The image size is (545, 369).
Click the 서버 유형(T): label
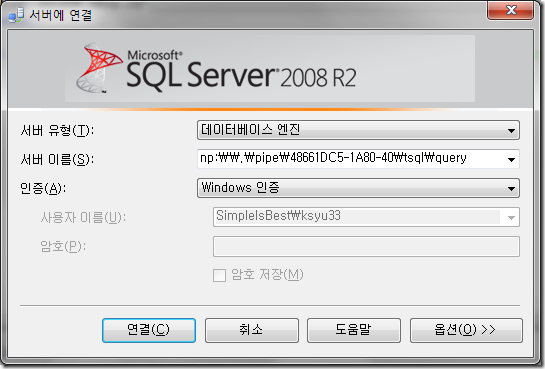57,131
